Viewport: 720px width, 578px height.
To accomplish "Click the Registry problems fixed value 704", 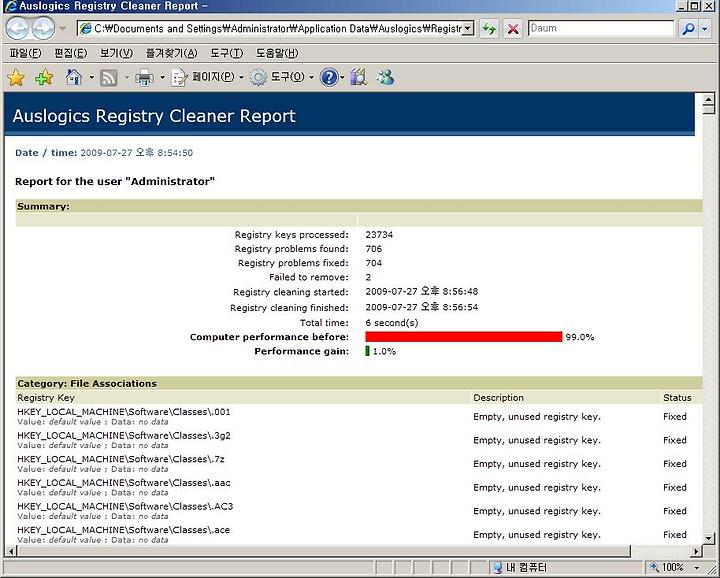I will click(x=373, y=263).
